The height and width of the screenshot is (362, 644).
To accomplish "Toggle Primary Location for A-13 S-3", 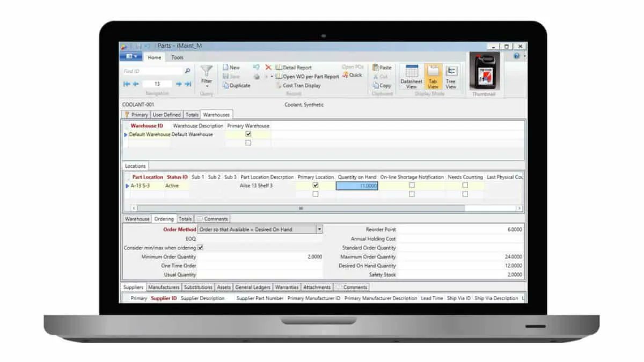I will (316, 185).
